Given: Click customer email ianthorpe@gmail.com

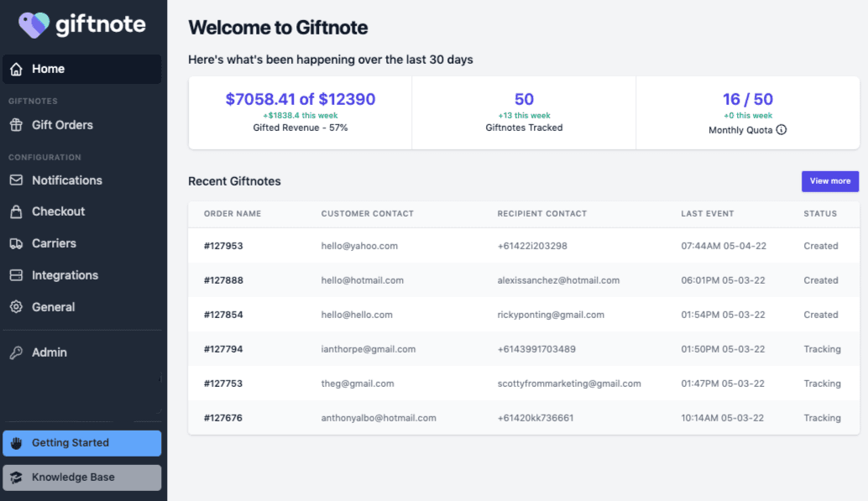Looking at the screenshot, I should [369, 349].
